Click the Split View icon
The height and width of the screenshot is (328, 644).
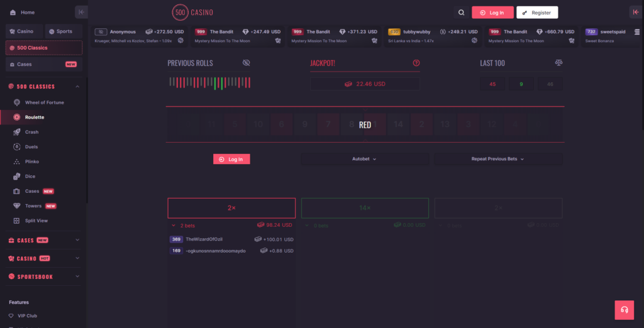pyautogui.click(x=17, y=221)
